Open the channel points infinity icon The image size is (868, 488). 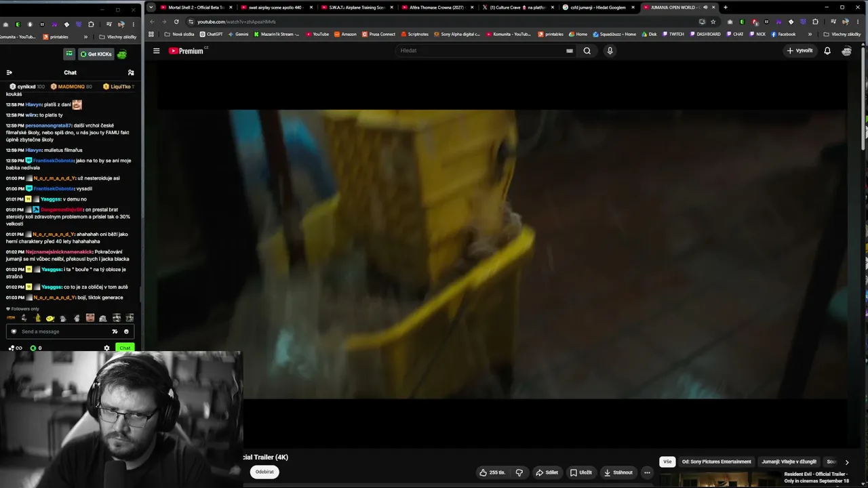15,348
